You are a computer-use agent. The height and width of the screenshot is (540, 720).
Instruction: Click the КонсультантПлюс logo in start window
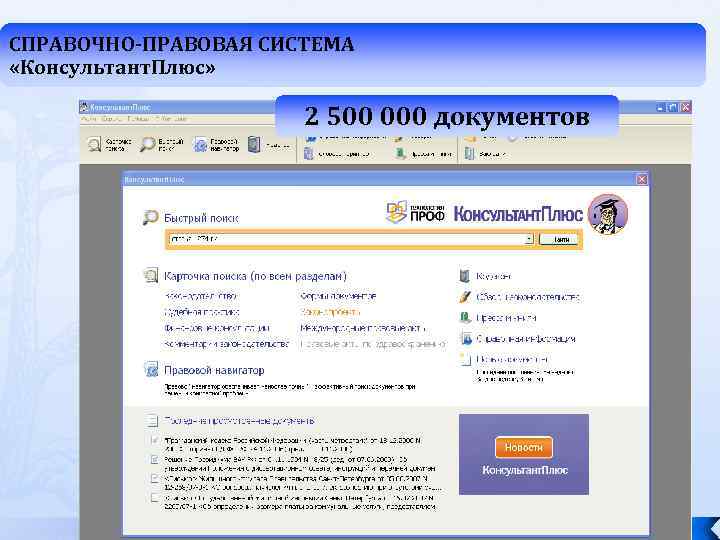(518, 214)
